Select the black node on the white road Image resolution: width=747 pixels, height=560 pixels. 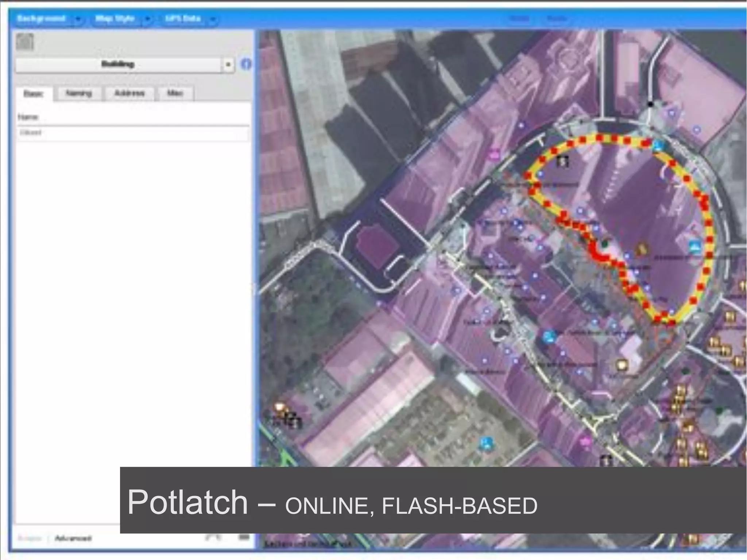650,104
